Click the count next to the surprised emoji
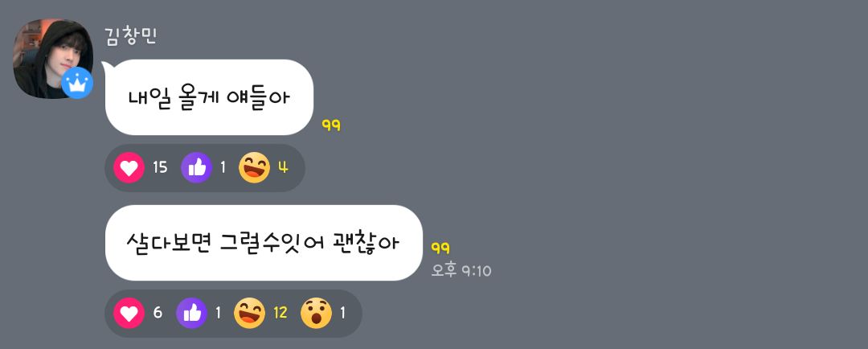The image size is (868, 349). (342, 313)
